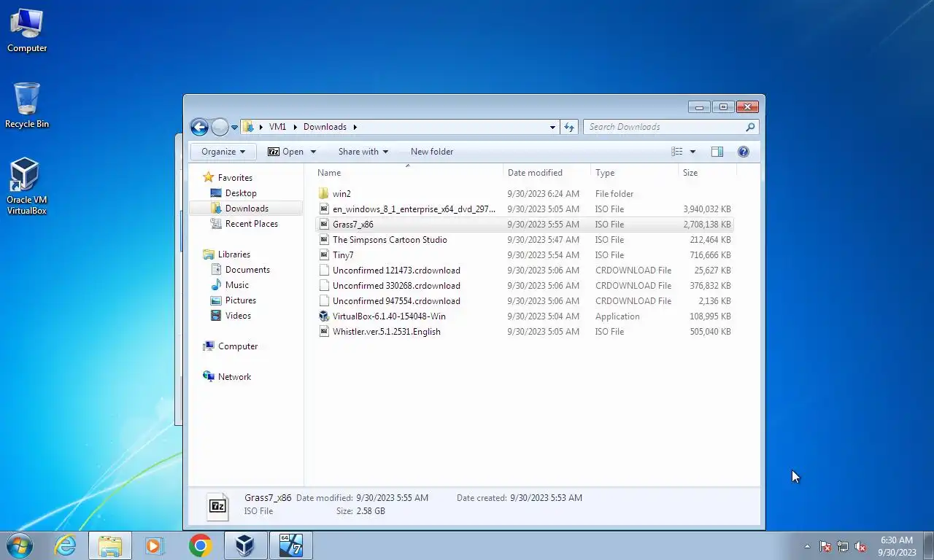Select the Tiny7 ISO file icon
Viewport: 934px width, 560px height.
tap(325, 255)
